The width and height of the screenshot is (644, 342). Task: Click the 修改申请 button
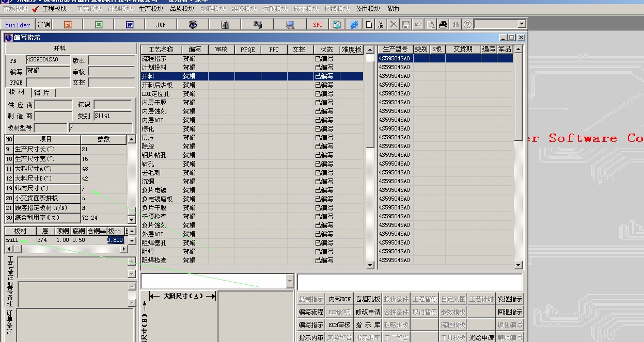point(368,312)
